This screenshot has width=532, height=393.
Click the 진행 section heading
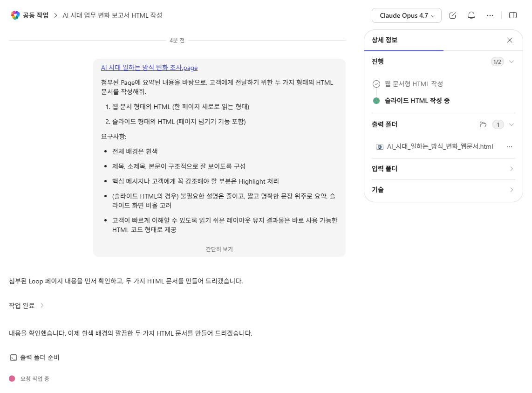coord(378,62)
